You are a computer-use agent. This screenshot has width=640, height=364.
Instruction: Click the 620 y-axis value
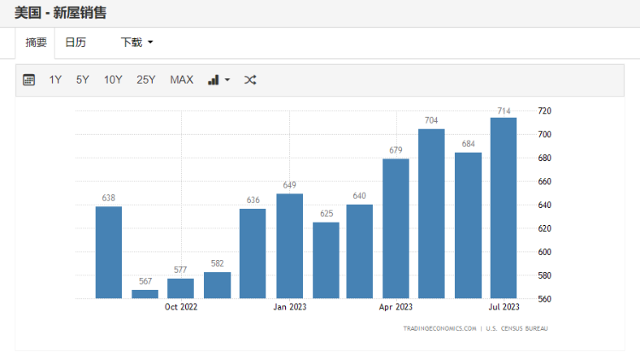click(x=544, y=228)
